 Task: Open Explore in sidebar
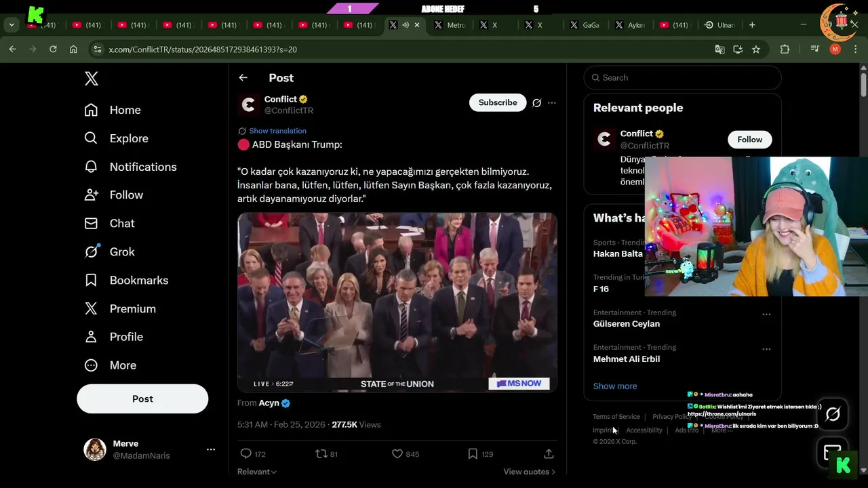coord(116,138)
